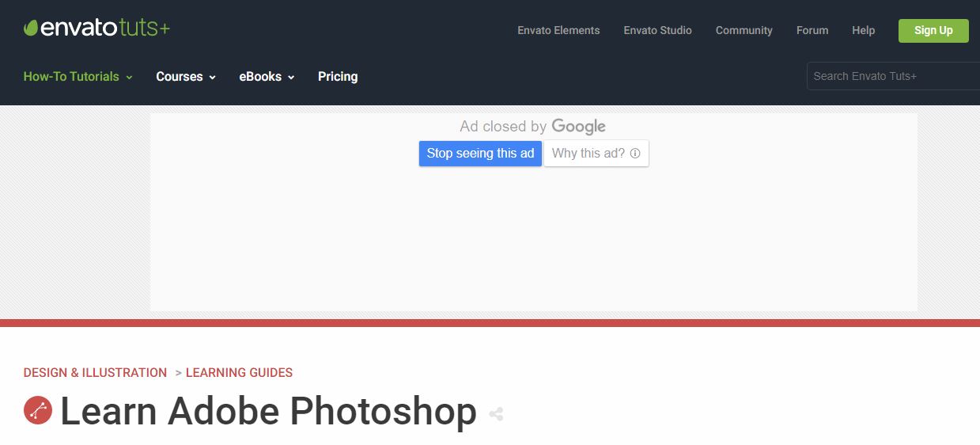Click the Envato Tuts+ logo
Image resolution: width=980 pixels, height=445 pixels.
(x=96, y=29)
